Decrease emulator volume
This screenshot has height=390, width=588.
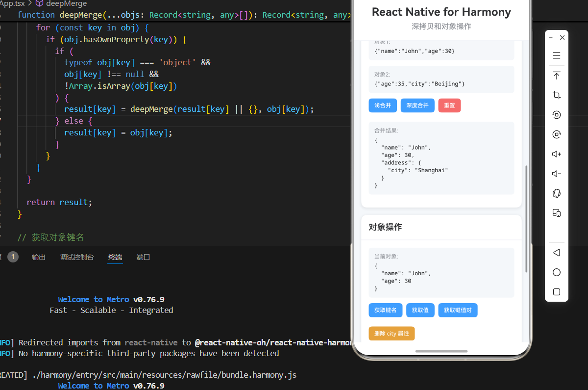[x=557, y=174]
